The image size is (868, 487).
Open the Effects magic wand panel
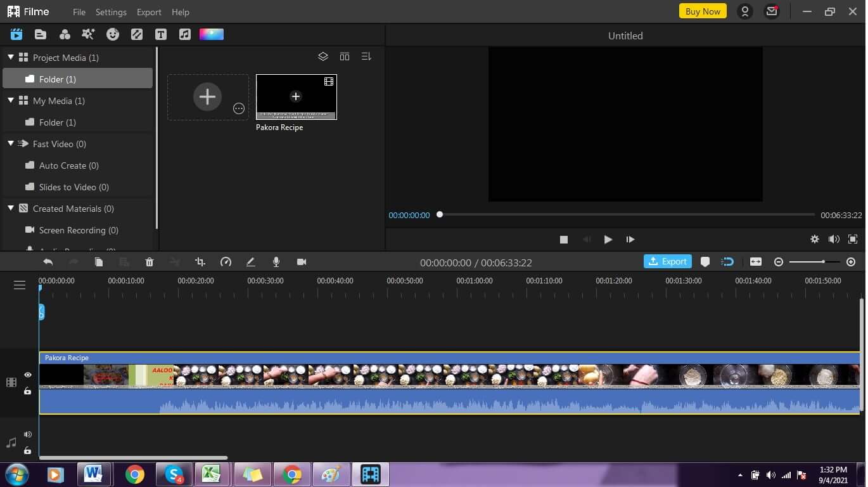pyautogui.click(x=89, y=34)
